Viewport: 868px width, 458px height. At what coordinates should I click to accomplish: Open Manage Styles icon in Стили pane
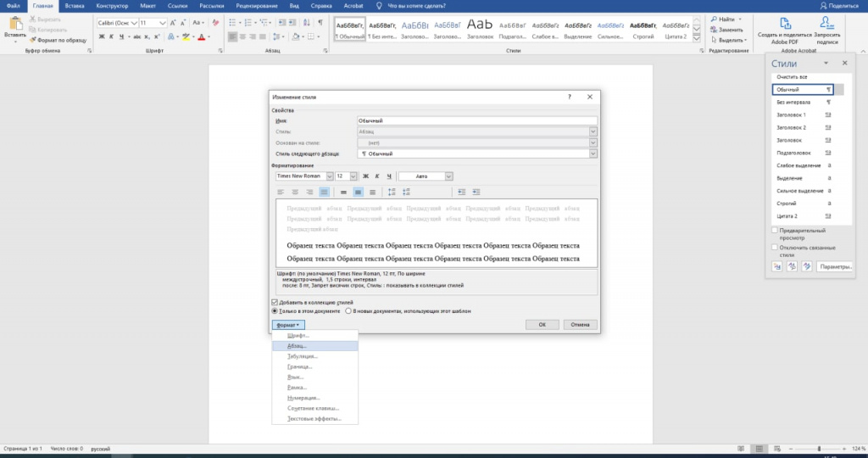point(807,266)
